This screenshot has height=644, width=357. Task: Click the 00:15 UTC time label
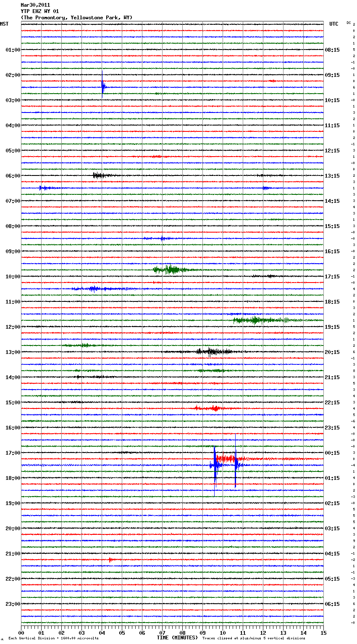coord(332,453)
